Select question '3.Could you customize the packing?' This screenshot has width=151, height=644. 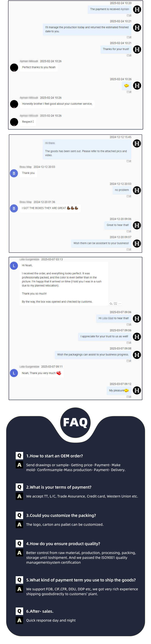point(61,515)
